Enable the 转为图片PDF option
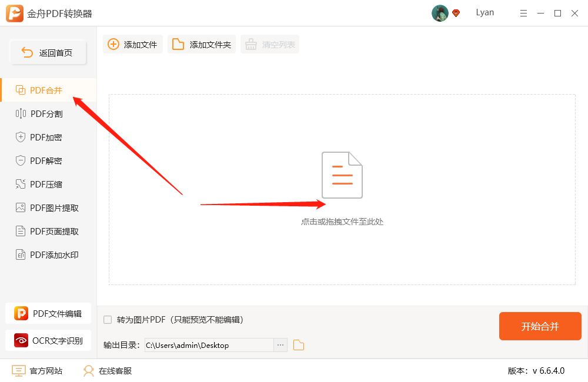588x382 pixels. coord(108,319)
